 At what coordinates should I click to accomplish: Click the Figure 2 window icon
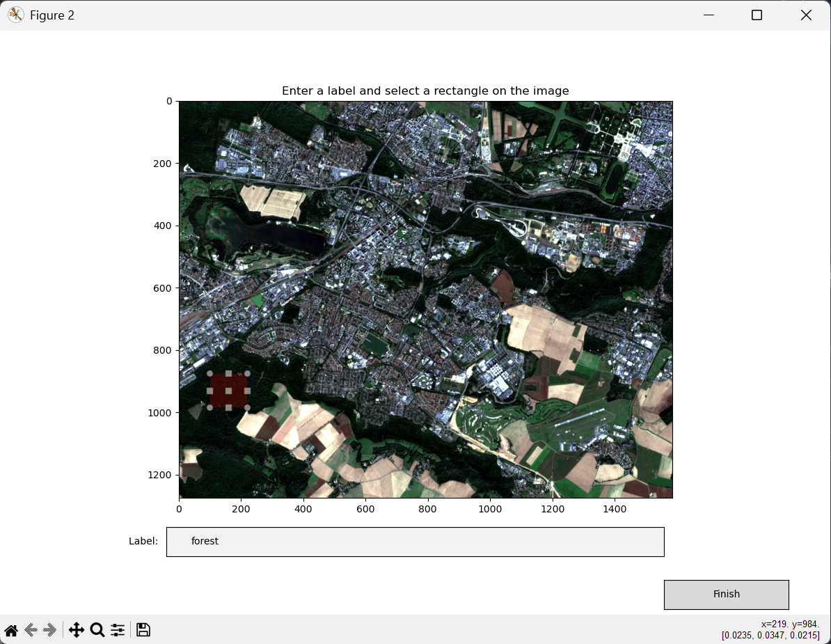point(15,15)
